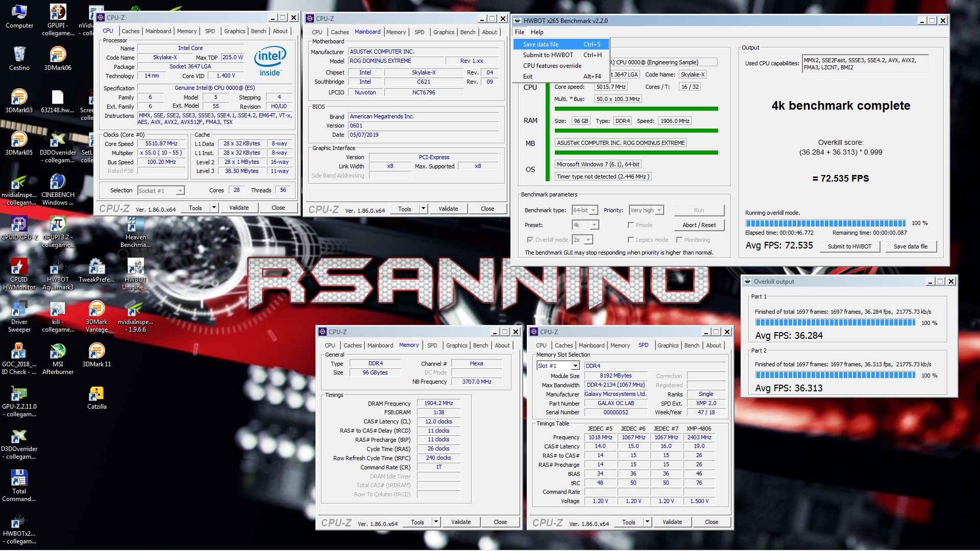Expand Tools arrow in CPU-Z CPU window

(214, 208)
